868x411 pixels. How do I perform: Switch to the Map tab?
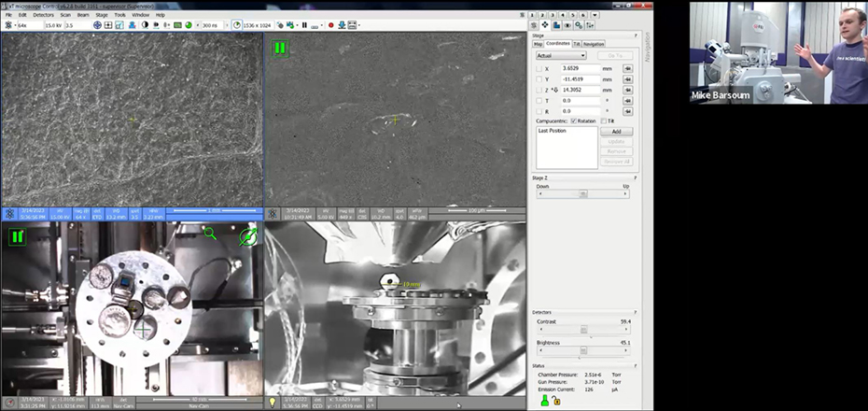(x=538, y=44)
